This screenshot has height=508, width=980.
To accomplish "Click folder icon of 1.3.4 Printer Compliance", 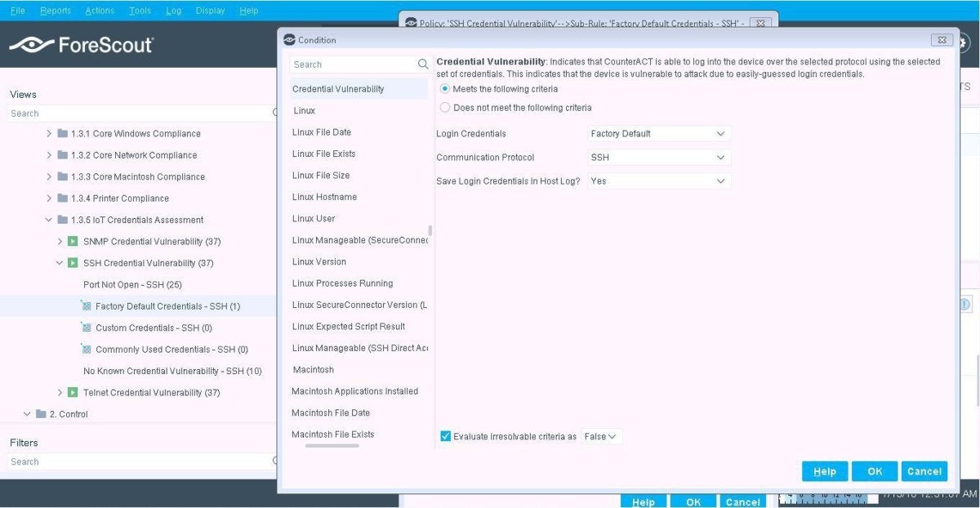I will pyautogui.click(x=63, y=198).
